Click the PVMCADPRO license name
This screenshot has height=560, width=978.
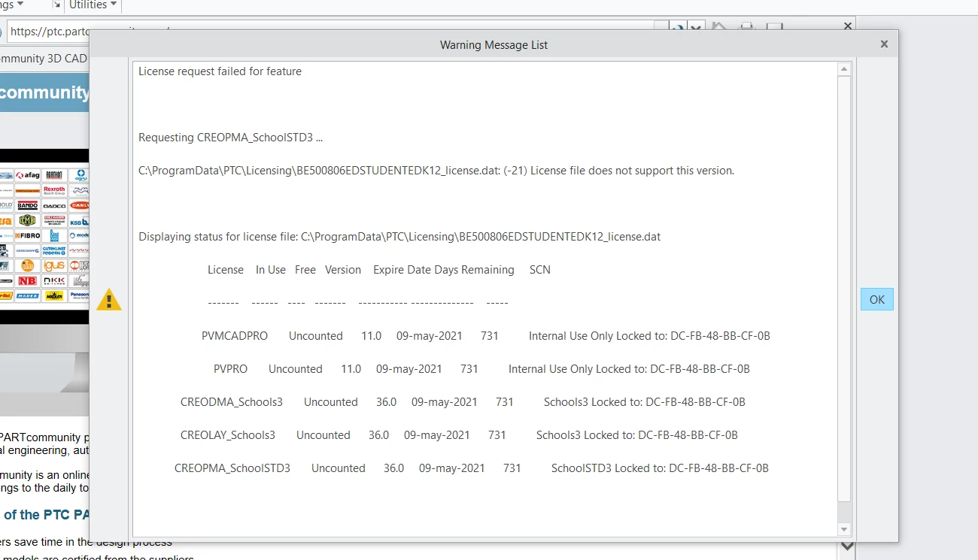pos(235,336)
